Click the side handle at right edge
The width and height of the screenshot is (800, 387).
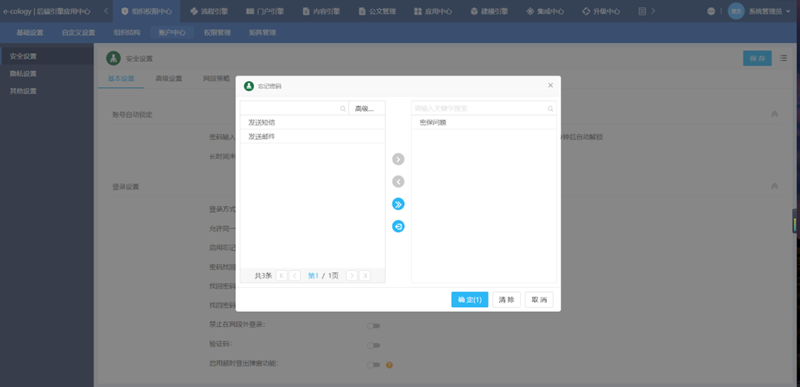point(795,221)
